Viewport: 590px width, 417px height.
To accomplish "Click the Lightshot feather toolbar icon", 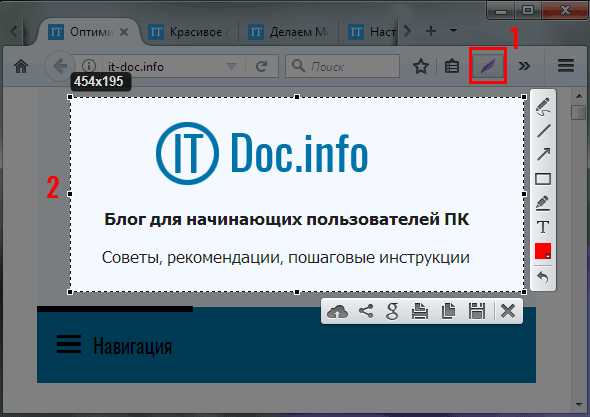I will pos(488,66).
